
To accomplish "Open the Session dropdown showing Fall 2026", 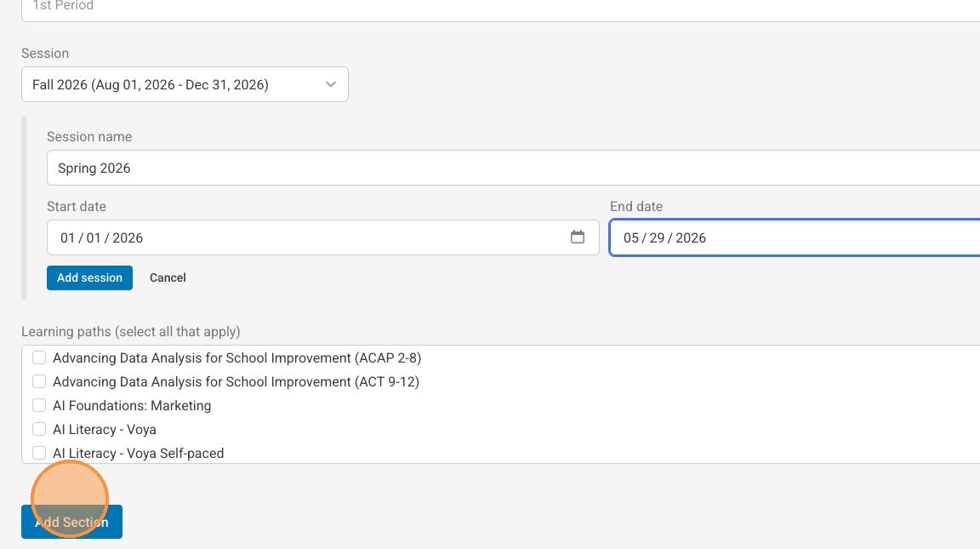I will (185, 84).
